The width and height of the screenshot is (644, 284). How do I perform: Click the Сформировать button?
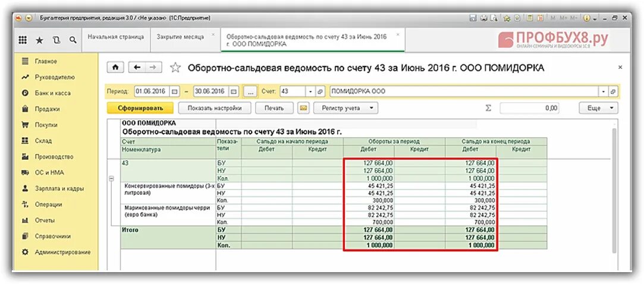pyautogui.click(x=140, y=108)
